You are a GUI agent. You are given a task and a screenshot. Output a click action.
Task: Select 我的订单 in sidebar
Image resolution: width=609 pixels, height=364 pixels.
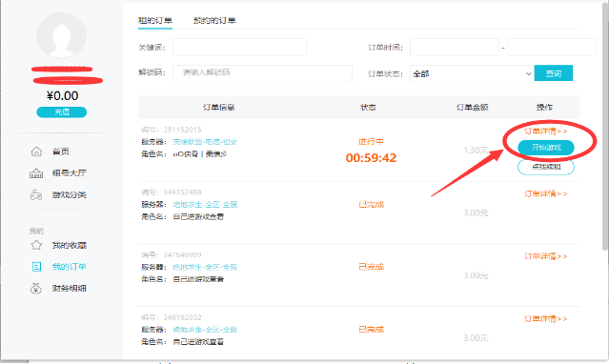tap(70, 267)
